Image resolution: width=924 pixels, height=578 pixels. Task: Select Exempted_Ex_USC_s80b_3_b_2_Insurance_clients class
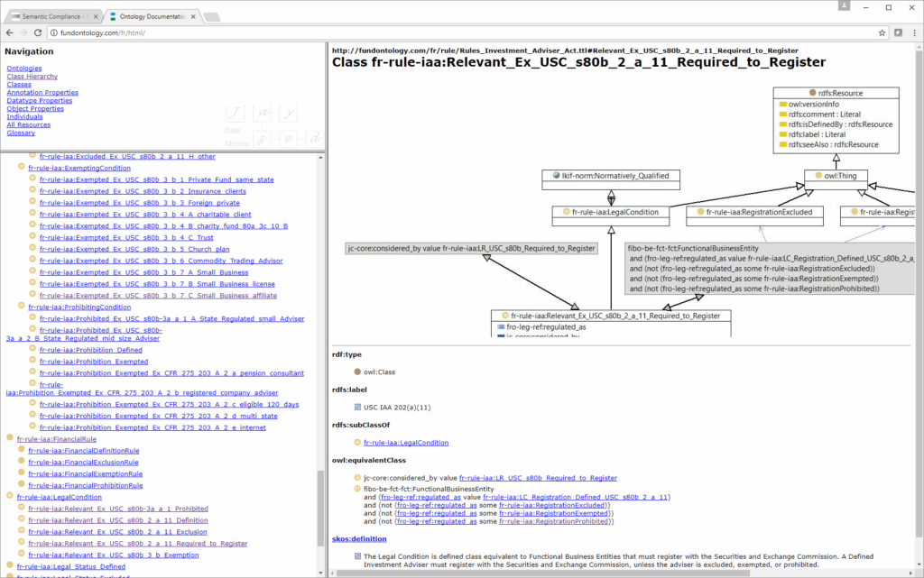click(143, 191)
